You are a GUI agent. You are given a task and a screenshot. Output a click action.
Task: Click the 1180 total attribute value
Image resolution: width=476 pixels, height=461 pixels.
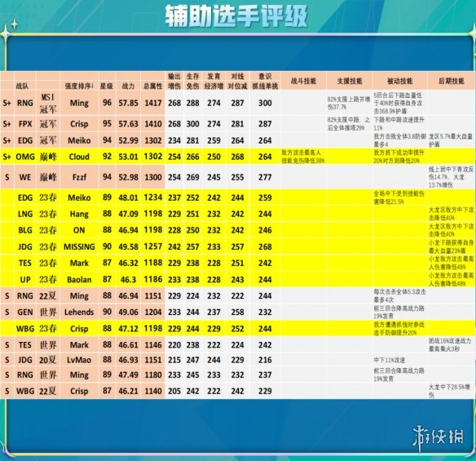(152, 375)
